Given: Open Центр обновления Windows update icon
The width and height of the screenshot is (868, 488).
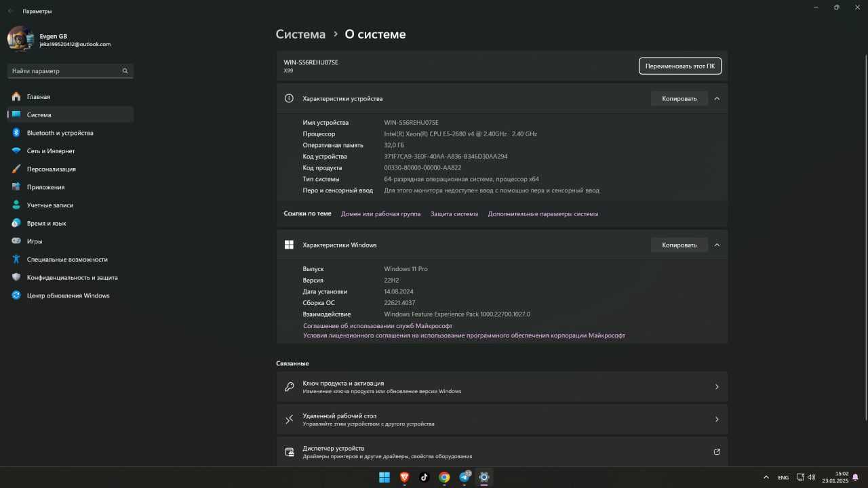Looking at the screenshot, I should point(16,296).
